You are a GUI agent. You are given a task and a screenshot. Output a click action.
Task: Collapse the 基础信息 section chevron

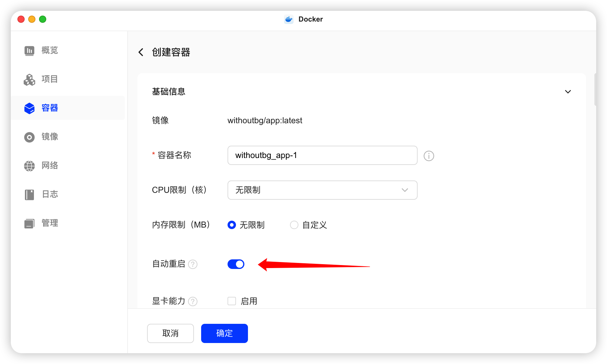tap(568, 92)
